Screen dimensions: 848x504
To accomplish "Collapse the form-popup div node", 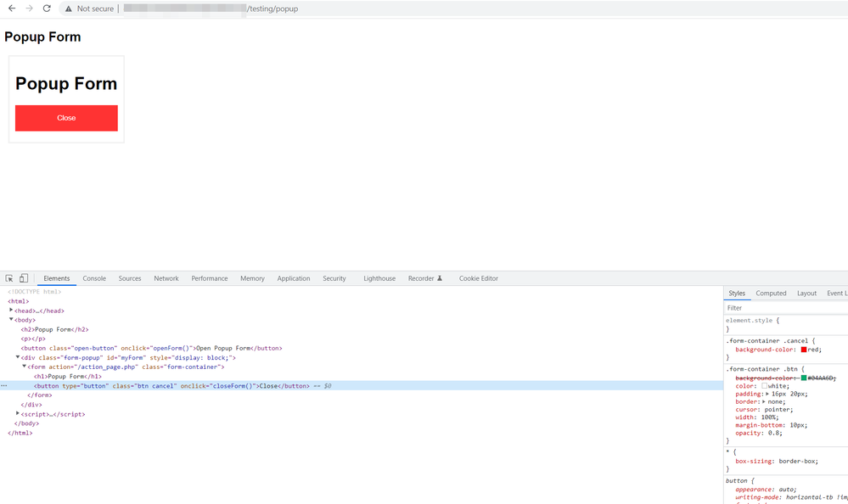I will pyautogui.click(x=19, y=357).
